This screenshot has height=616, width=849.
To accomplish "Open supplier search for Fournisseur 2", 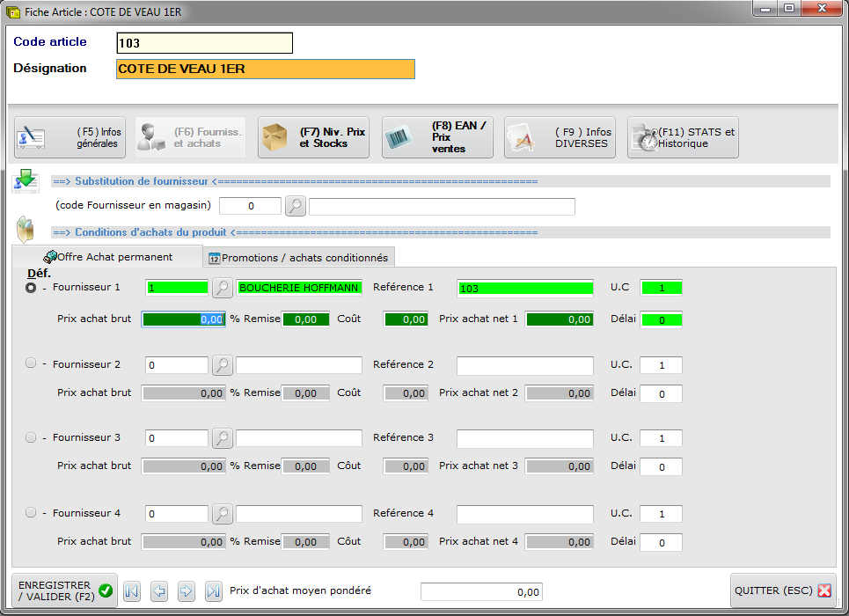I will point(223,364).
